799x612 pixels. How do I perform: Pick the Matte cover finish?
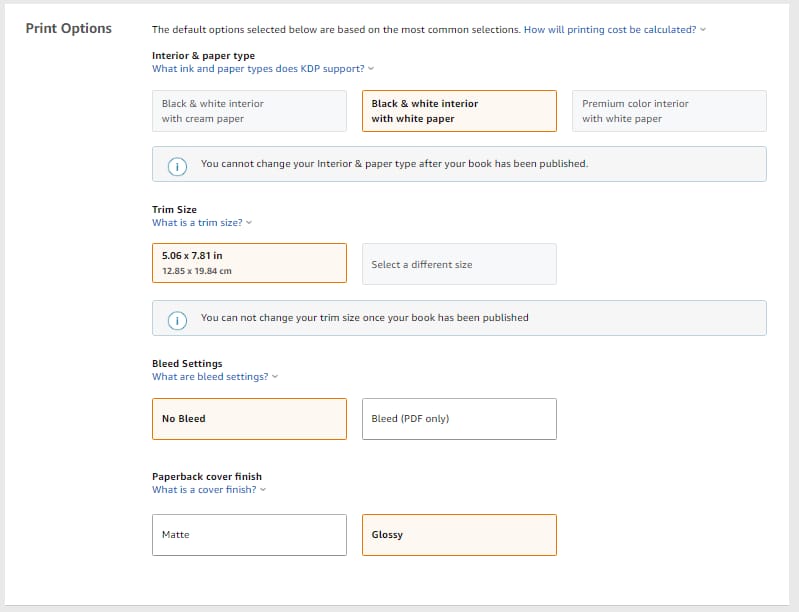click(249, 535)
